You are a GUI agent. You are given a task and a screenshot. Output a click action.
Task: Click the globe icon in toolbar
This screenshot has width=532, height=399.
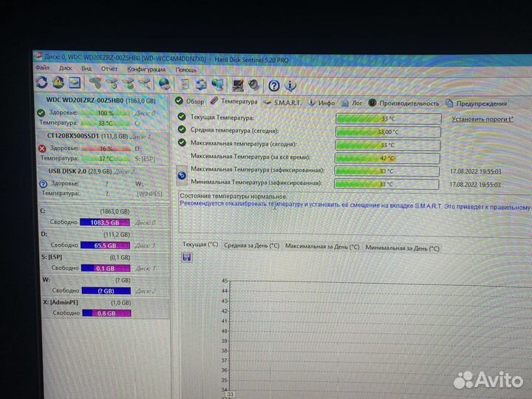pos(164,83)
